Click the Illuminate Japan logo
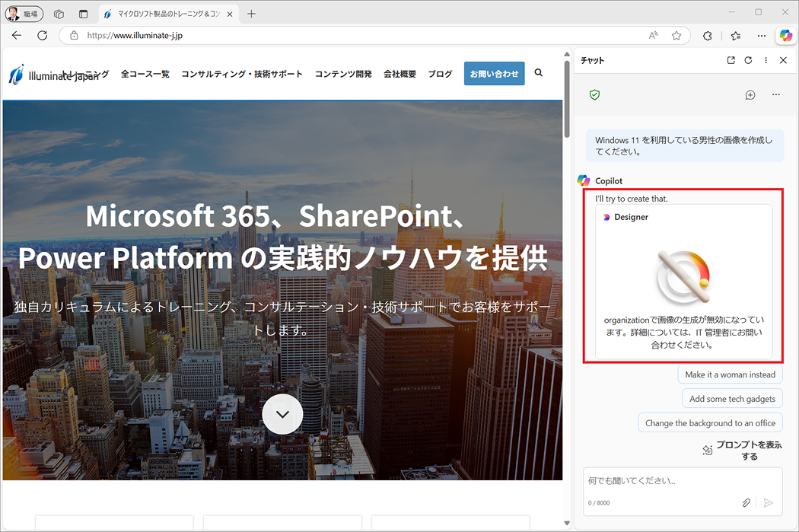Viewport: 799px width, 532px height. click(53, 75)
